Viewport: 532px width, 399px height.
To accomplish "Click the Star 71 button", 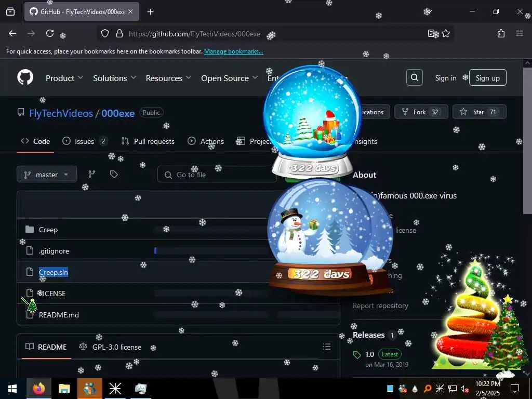I will point(480,112).
